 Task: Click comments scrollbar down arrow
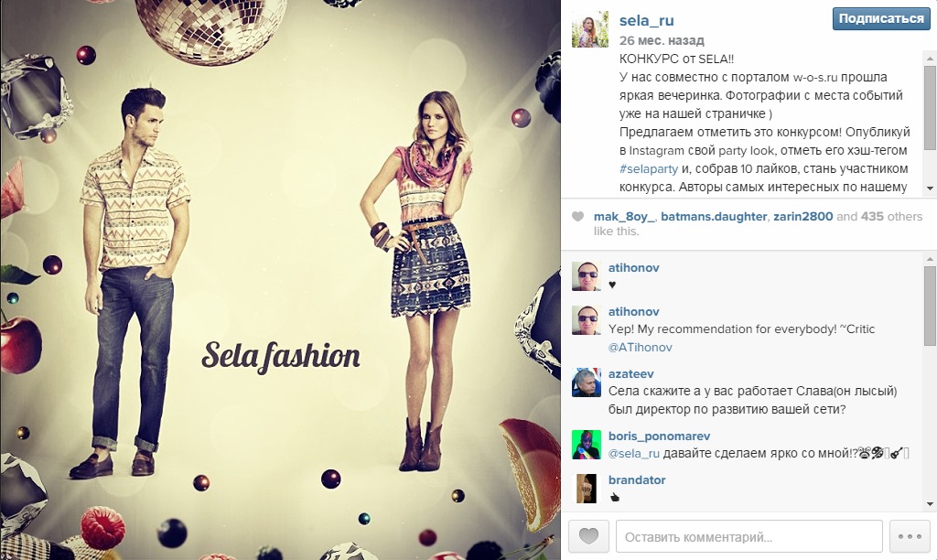(930, 504)
